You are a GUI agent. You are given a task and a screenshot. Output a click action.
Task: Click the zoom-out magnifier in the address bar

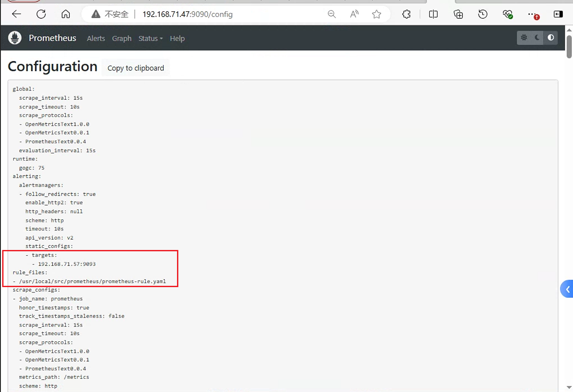(332, 14)
